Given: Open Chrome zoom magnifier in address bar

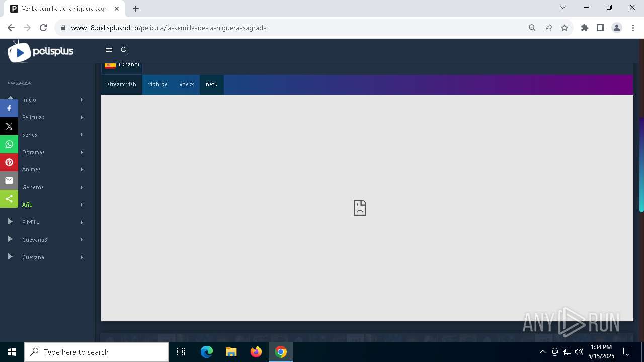Looking at the screenshot, I should click(x=532, y=28).
